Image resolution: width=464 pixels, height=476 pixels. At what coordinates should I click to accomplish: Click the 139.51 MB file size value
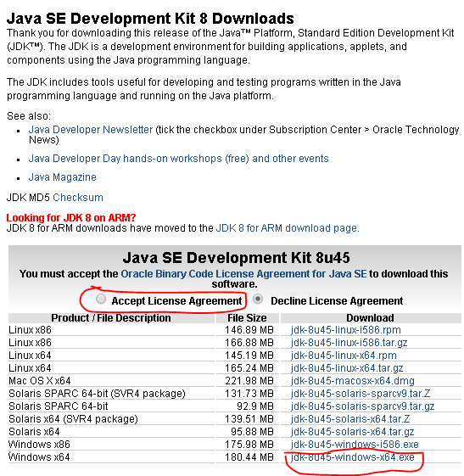pyautogui.click(x=249, y=419)
